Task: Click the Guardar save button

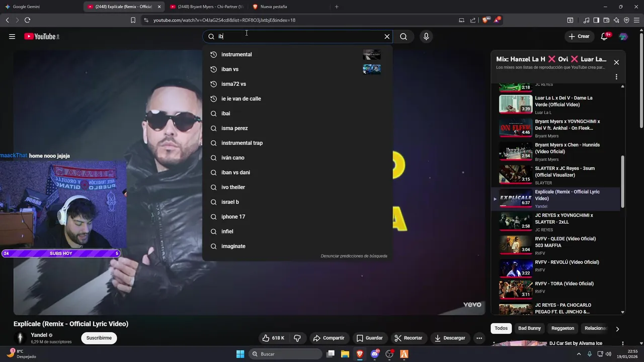Action: [x=370, y=338]
